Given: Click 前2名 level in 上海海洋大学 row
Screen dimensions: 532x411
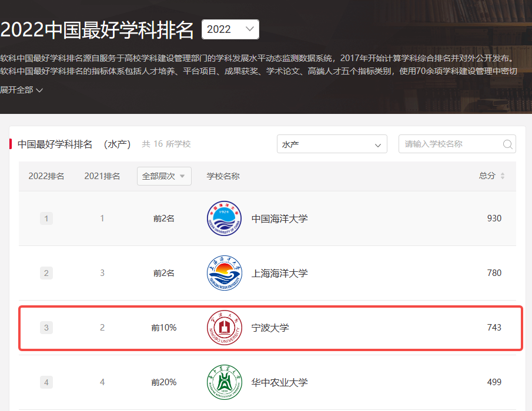Looking at the screenshot, I should tap(164, 273).
